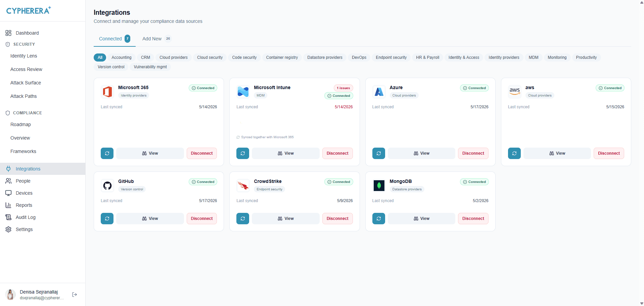Go to the Frameworks page
The image size is (644, 306).
click(x=24, y=151)
